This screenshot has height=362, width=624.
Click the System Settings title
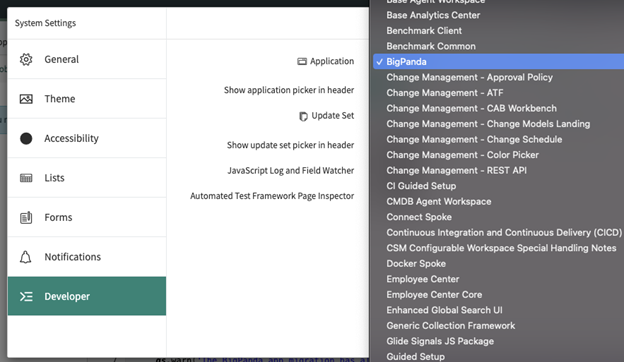(x=45, y=23)
